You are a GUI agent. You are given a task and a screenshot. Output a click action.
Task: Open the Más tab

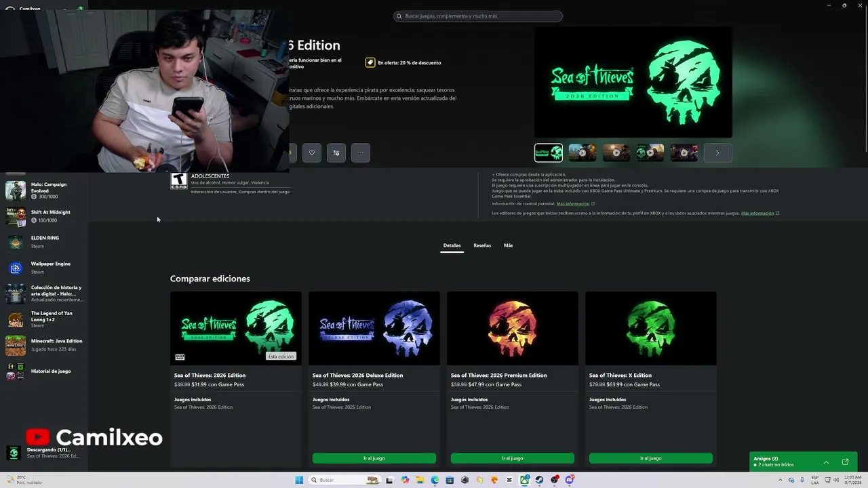(508, 245)
